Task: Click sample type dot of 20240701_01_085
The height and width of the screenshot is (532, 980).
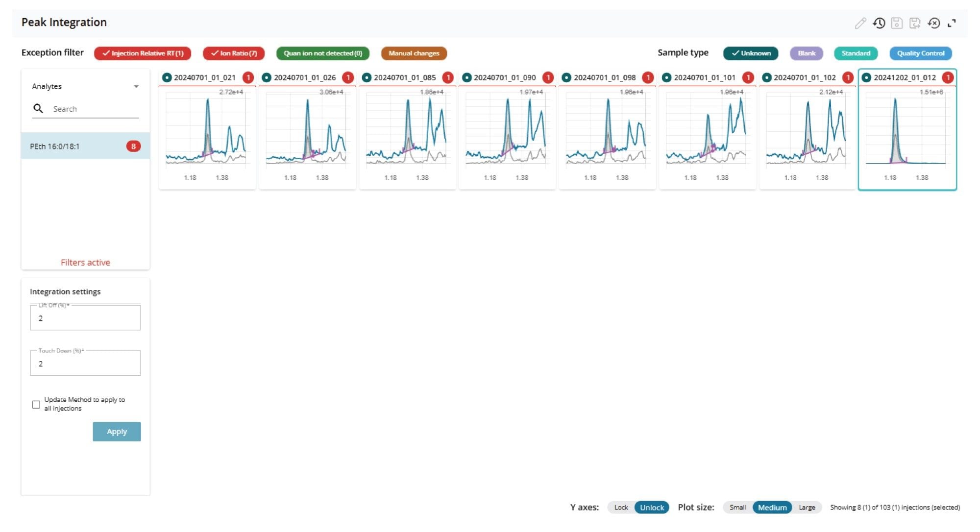Action: point(367,77)
